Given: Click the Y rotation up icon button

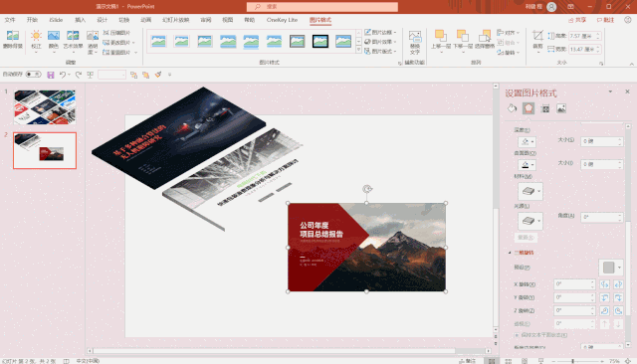Looking at the screenshot, I should point(604,297).
